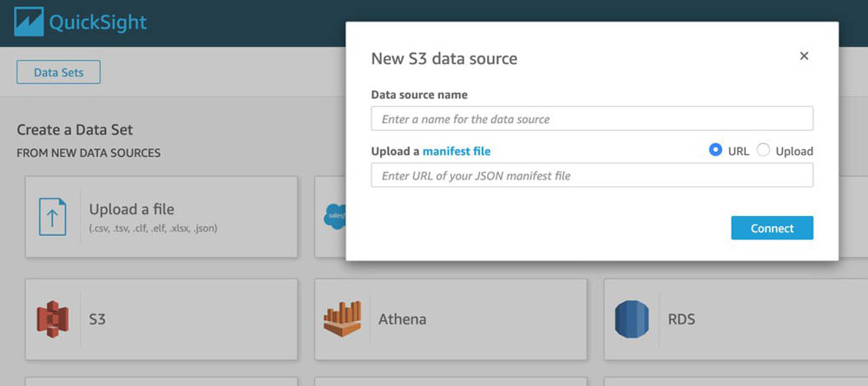Open the Data Sets button
Screen dimensions: 868x386
point(59,73)
